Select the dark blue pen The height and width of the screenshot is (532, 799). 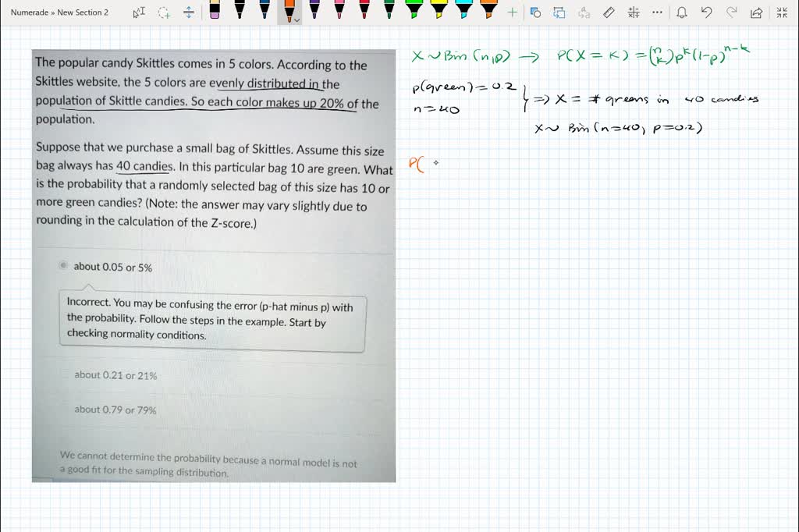pos(265,9)
